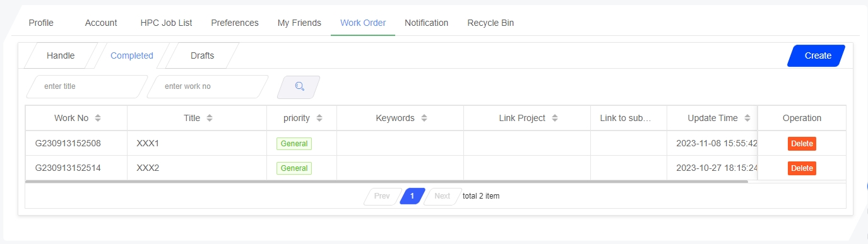The image size is (868, 244).
Task: Sort by Keywords column arrows
Action: pyautogui.click(x=424, y=118)
